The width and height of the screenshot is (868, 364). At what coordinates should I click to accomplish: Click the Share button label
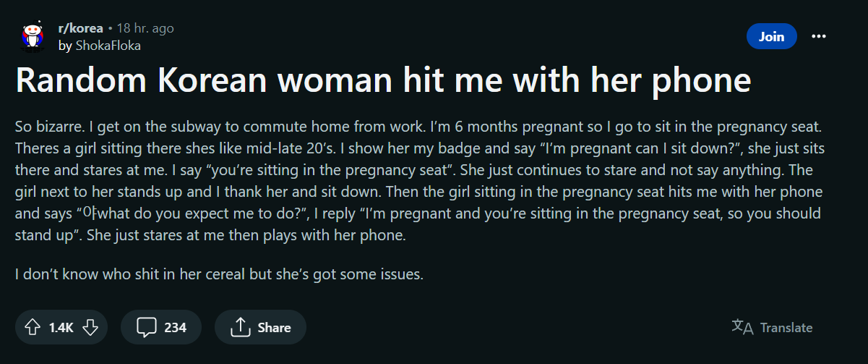point(275,328)
